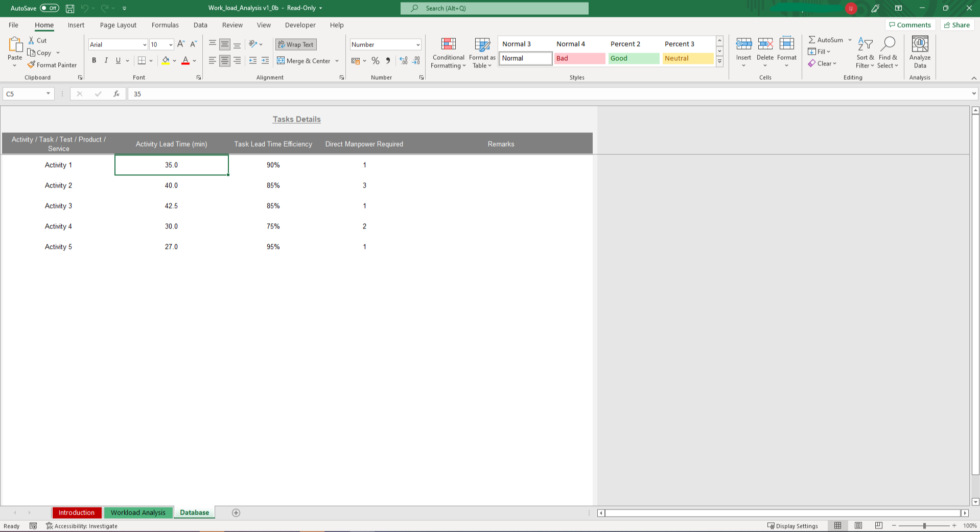980x532 pixels.
Task: Toggle AutoSave switch
Action: click(x=50, y=8)
